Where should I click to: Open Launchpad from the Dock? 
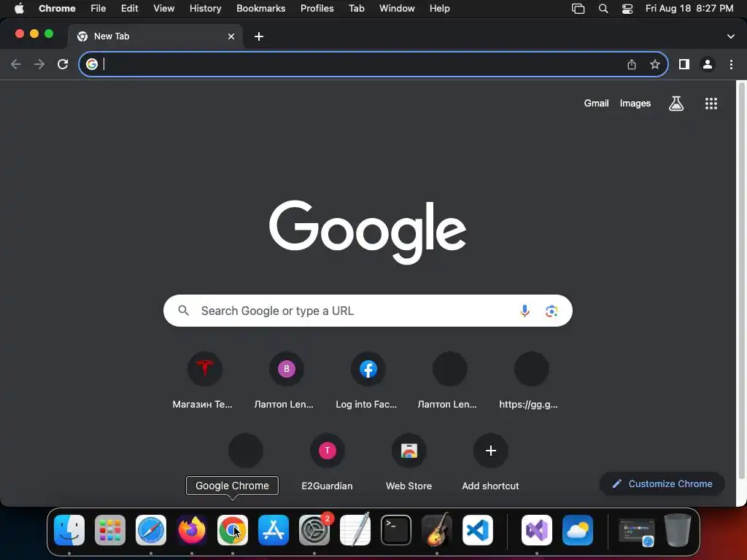click(110, 530)
